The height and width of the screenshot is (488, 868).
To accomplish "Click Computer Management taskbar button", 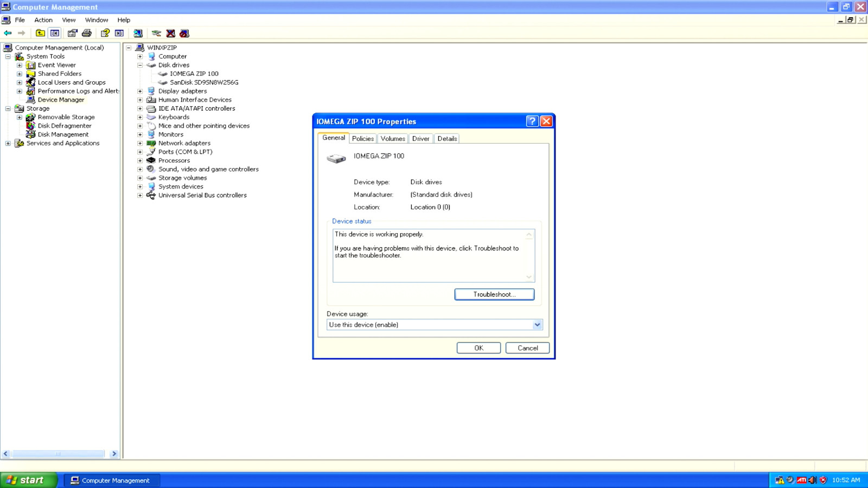I will pos(112,480).
